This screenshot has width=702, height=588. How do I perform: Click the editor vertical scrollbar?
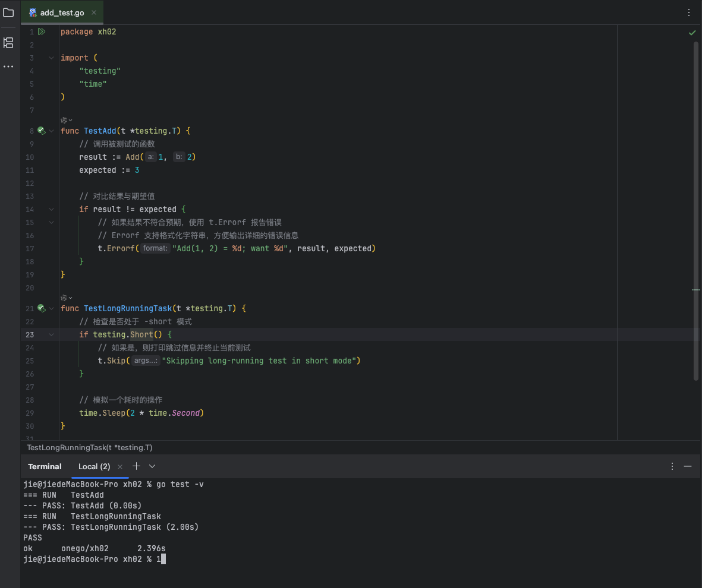(695, 210)
